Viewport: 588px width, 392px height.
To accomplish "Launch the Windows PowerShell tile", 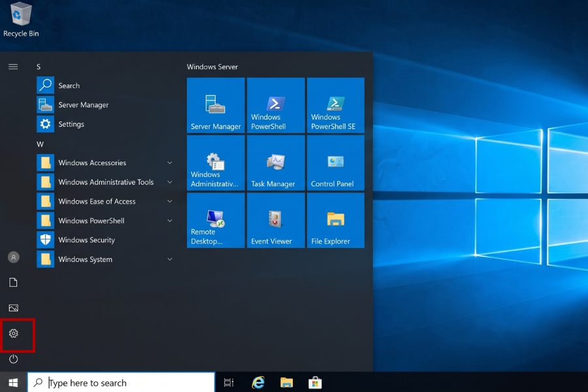I will [276, 105].
